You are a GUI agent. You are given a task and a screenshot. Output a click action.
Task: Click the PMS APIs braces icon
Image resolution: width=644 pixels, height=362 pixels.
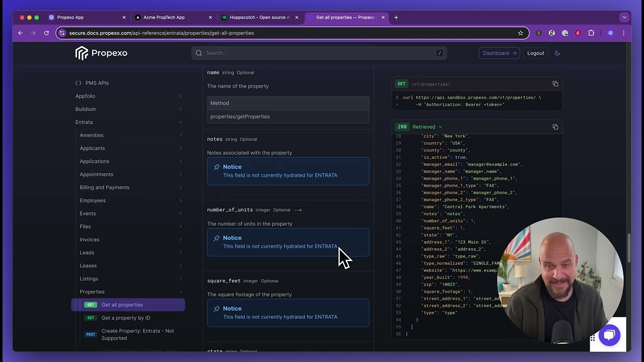[78, 83]
